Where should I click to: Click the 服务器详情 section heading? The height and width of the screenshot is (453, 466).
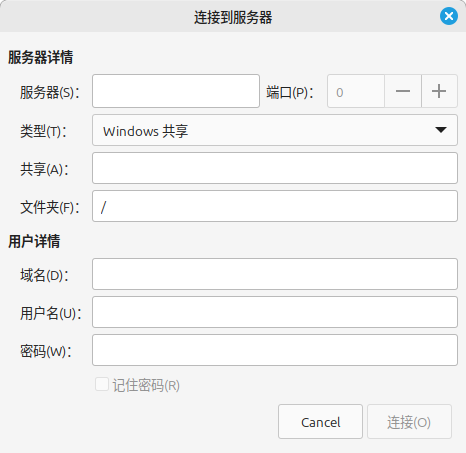[40, 57]
